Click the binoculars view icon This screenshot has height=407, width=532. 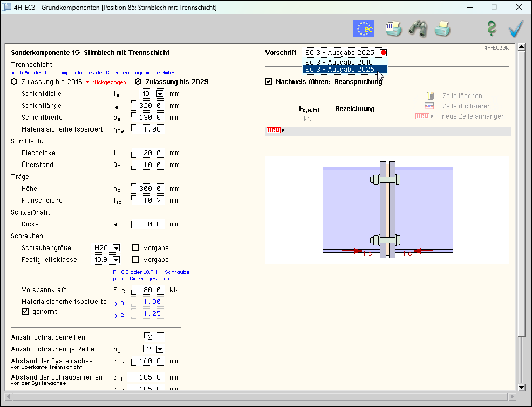(x=418, y=29)
